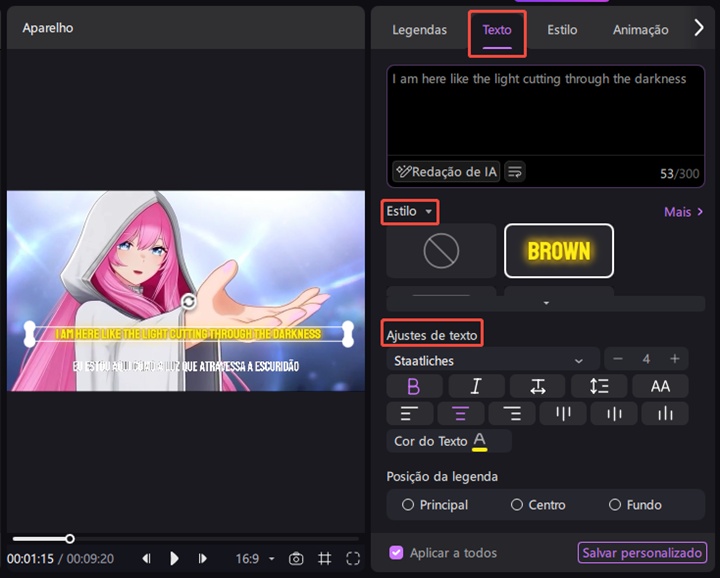Switch to the Estilo tab
The height and width of the screenshot is (578, 720).
click(x=562, y=30)
